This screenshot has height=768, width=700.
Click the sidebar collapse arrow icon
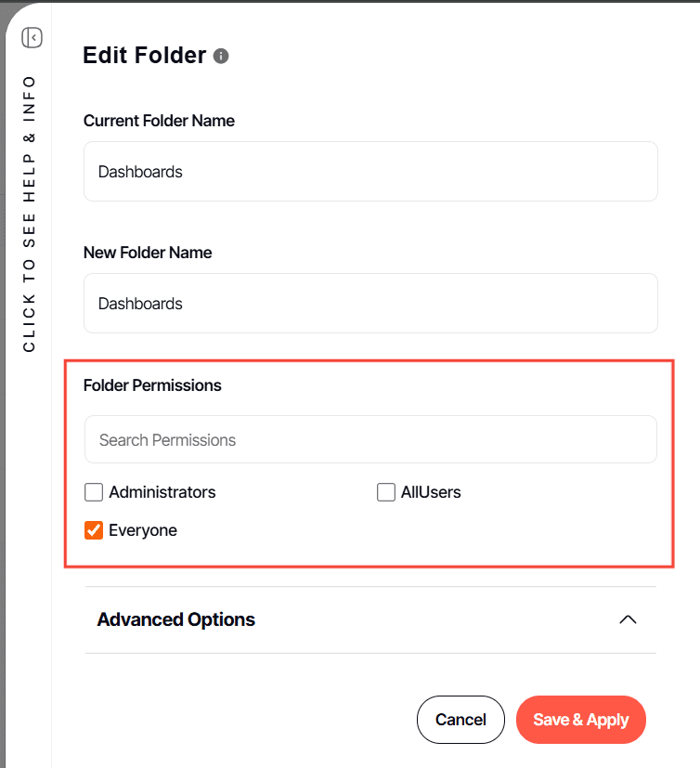tap(32, 38)
